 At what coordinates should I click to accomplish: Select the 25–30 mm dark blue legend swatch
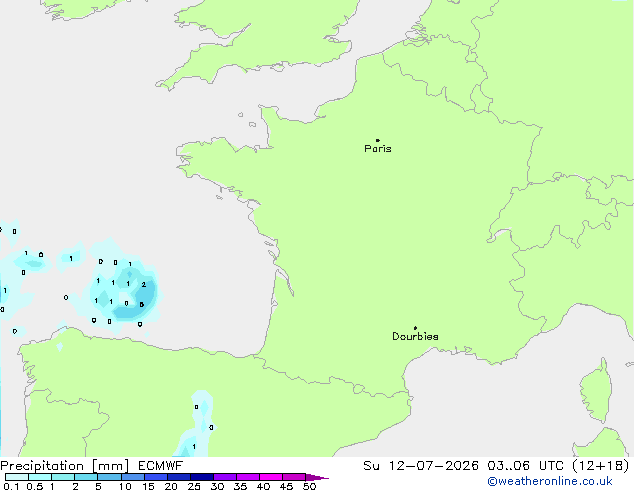pos(202,477)
